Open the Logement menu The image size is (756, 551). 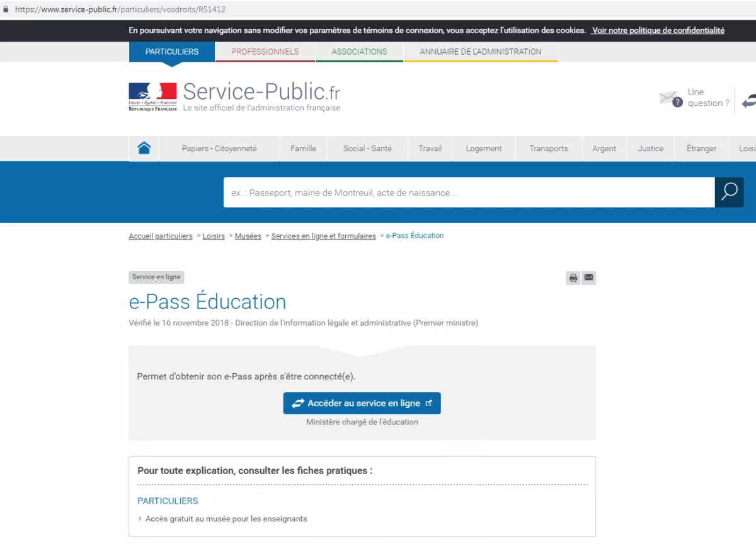pos(484,149)
